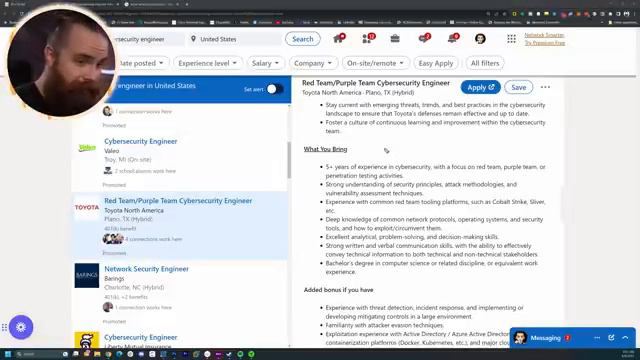640x360 pixels.
Task: Open the All filters button
Action: 485,63
